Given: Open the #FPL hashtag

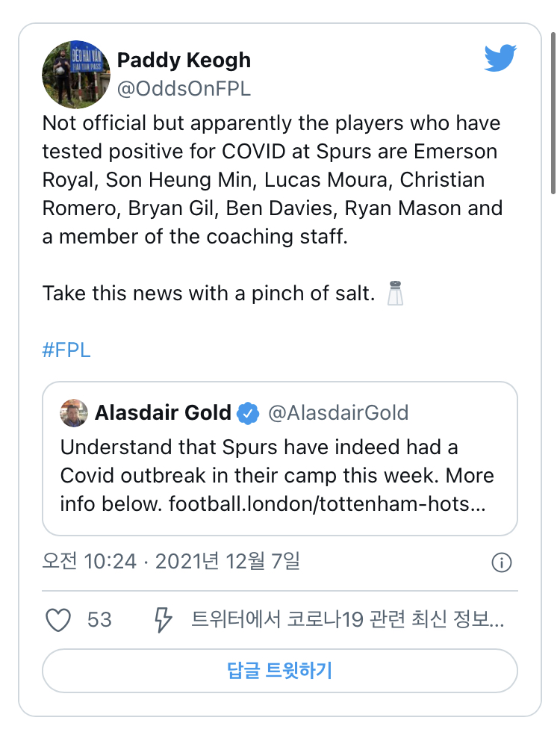Looking at the screenshot, I should (66, 350).
